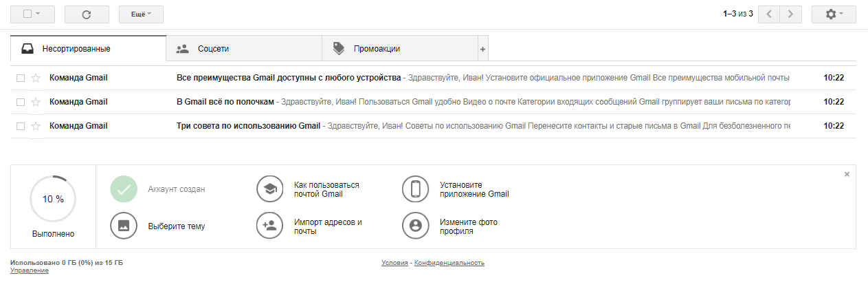The image size is (868, 289).
Task: Click the Импорт адресов add-person icon
Action: [x=270, y=226]
